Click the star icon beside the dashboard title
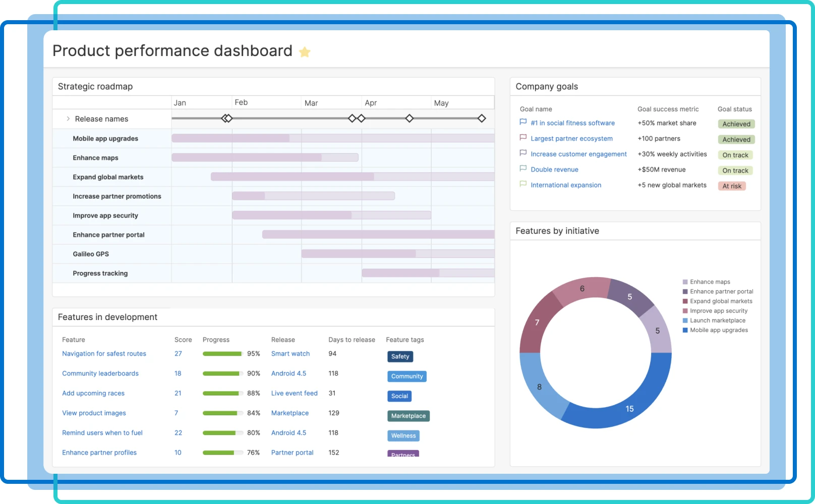The height and width of the screenshot is (504, 815). [x=304, y=51]
